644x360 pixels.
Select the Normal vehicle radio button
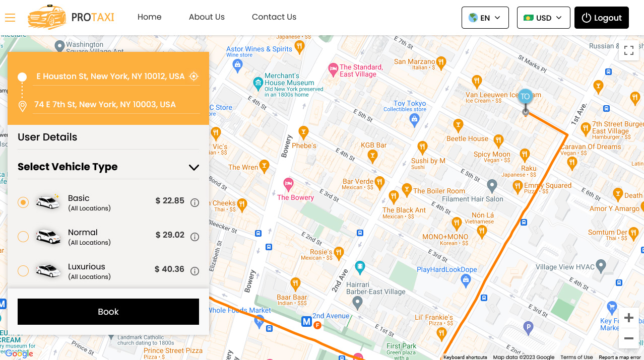click(23, 237)
